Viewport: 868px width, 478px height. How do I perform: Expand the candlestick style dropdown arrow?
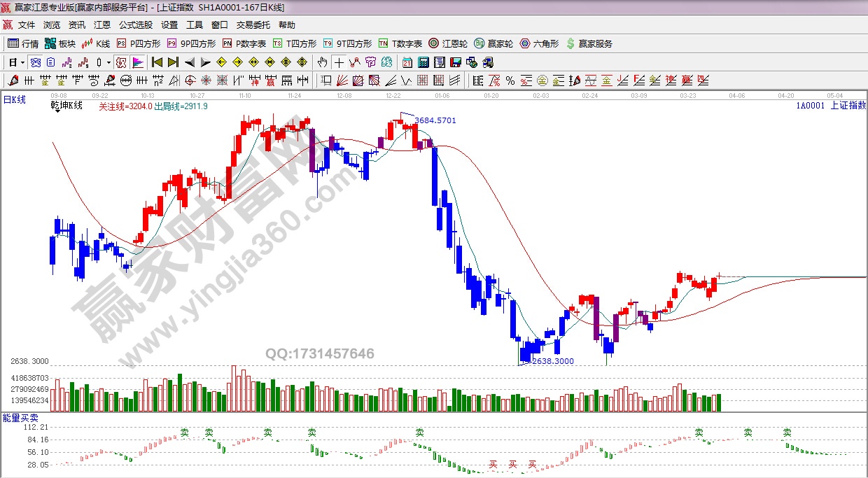click(x=108, y=62)
